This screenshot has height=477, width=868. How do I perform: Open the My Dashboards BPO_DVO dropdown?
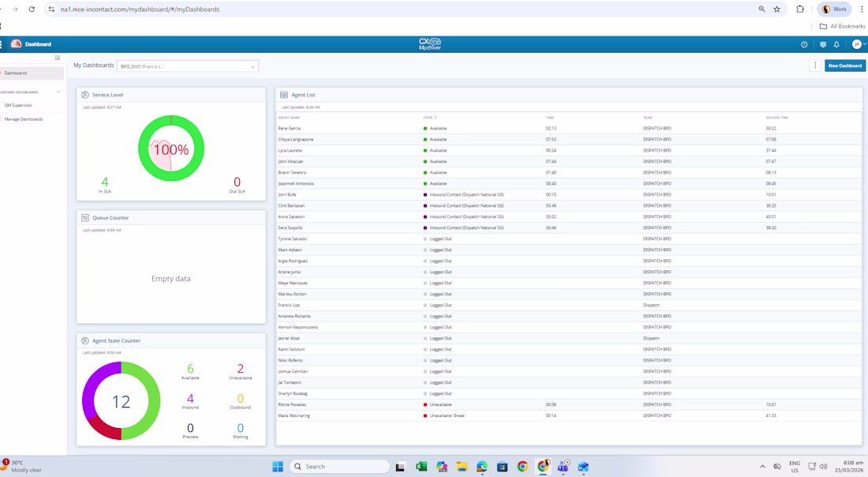point(187,66)
